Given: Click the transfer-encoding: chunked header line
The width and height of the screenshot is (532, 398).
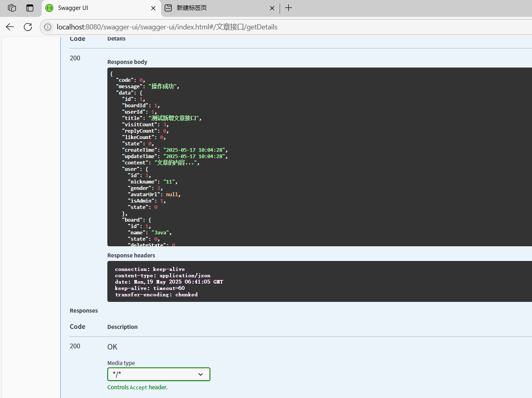Looking at the screenshot, I should coord(156,295).
